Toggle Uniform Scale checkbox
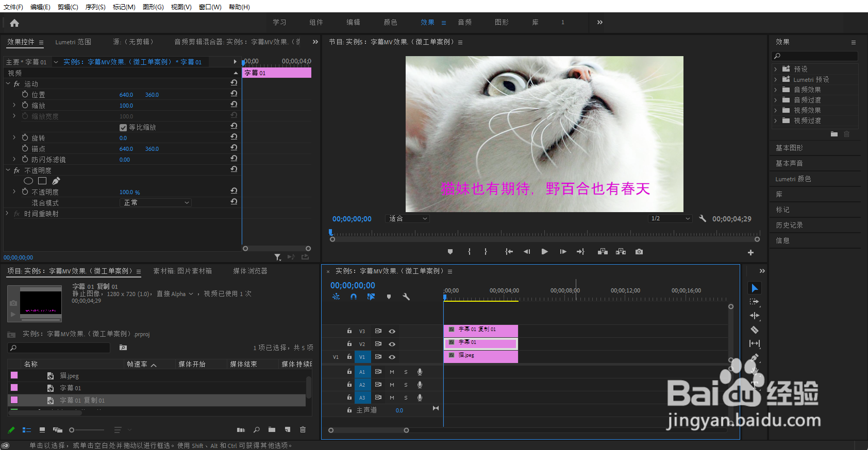Image resolution: width=868 pixels, height=450 pixels. (x=123, y=128)
